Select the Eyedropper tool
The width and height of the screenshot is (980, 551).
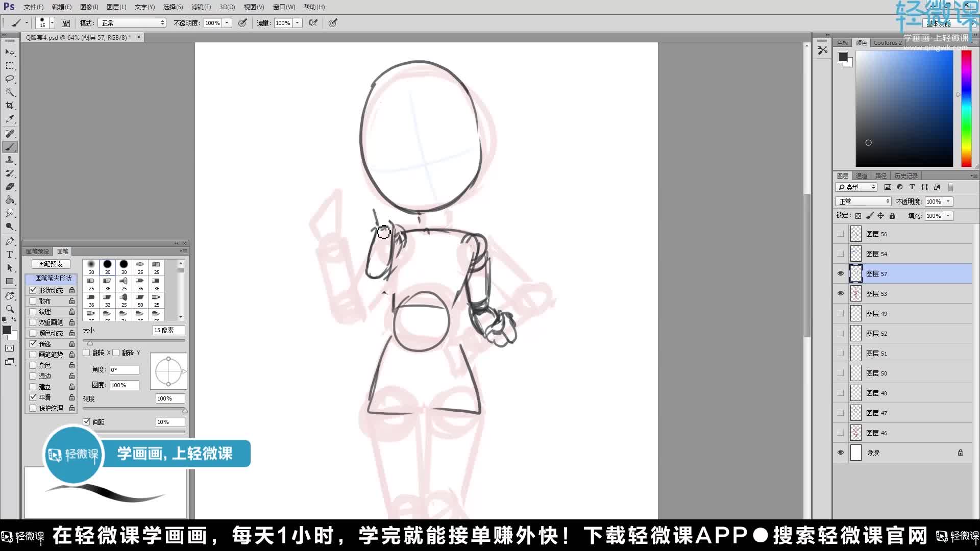point(10,119)
